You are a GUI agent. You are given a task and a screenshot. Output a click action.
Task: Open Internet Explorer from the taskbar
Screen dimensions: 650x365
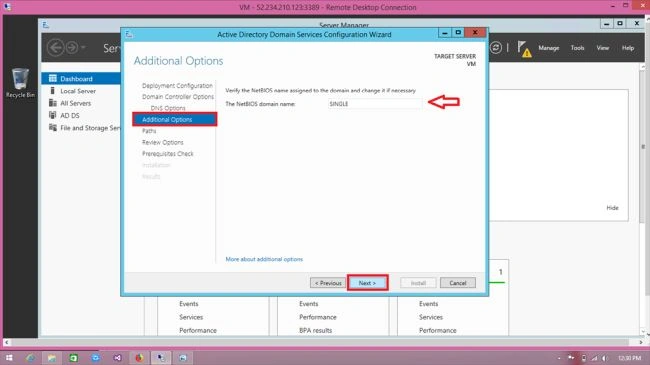(x=30, y=358)
